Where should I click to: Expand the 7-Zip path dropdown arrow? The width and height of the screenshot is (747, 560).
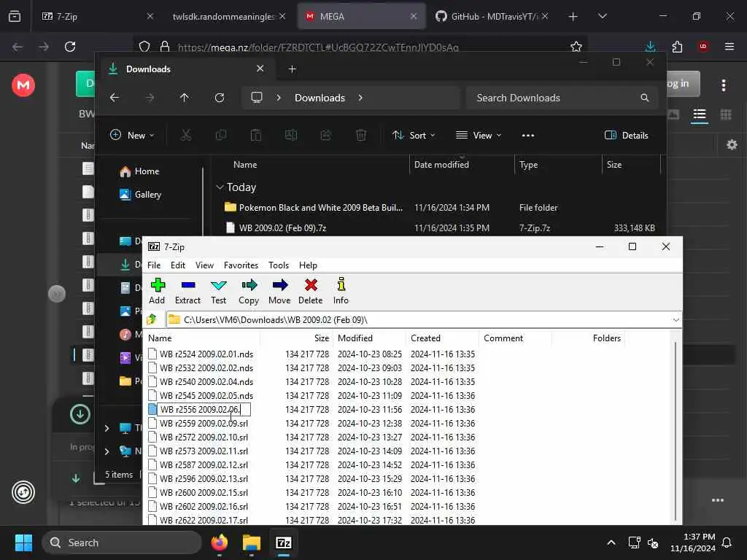click(676, 319)
